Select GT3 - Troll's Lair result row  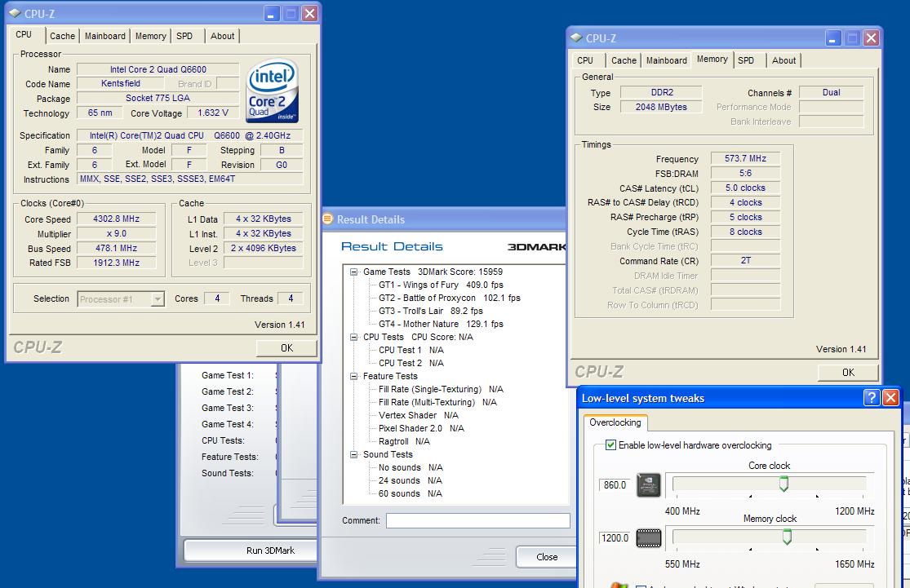431,311
